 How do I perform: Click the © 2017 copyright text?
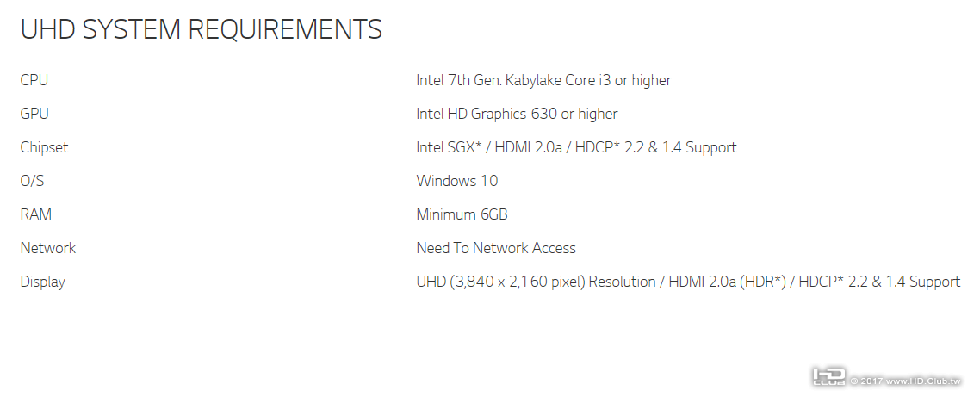pyautogui.click(x=865, y=381)
